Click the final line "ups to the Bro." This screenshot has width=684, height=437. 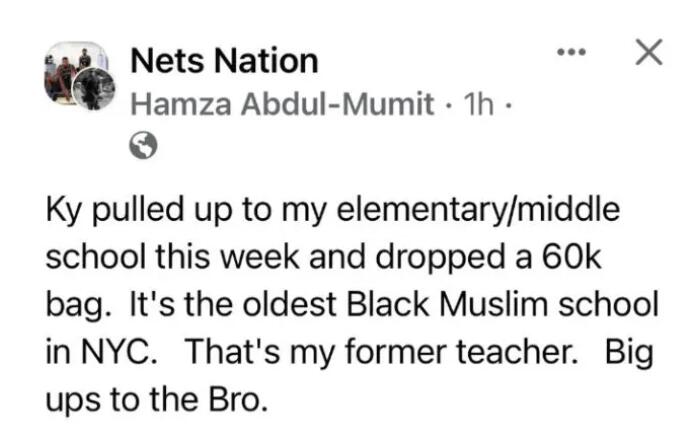point(157,395)
